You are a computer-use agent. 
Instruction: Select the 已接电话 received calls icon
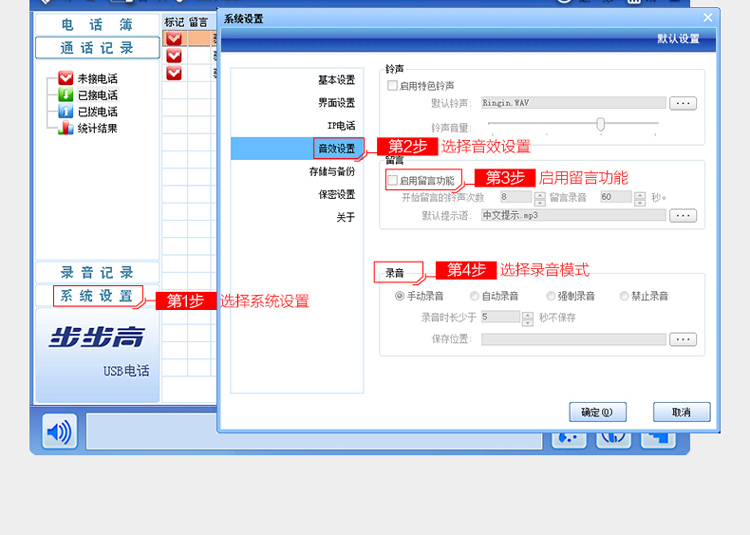tap(66, 95)
